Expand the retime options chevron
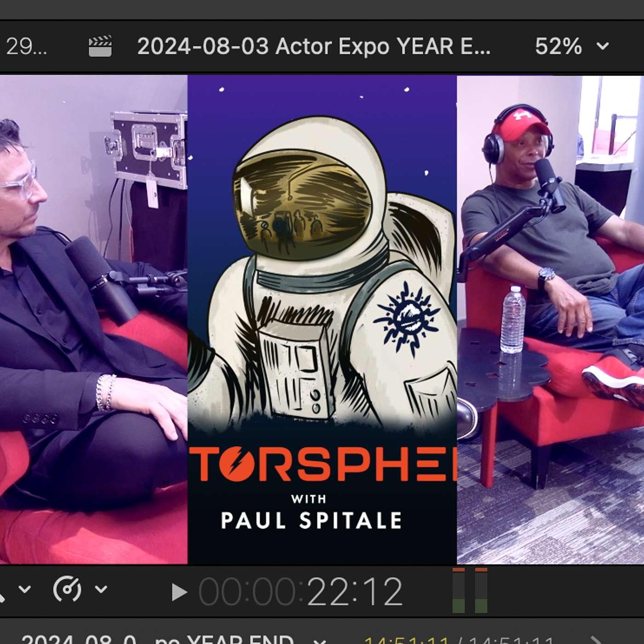Screen dimensions: 644x644 point(101,589)
